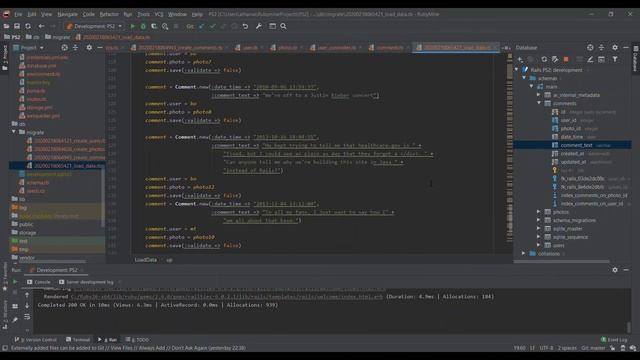This screenshot has width=640, height=360.
Task: Open the Version Control tool window button
Action: [x=35, y=340]
